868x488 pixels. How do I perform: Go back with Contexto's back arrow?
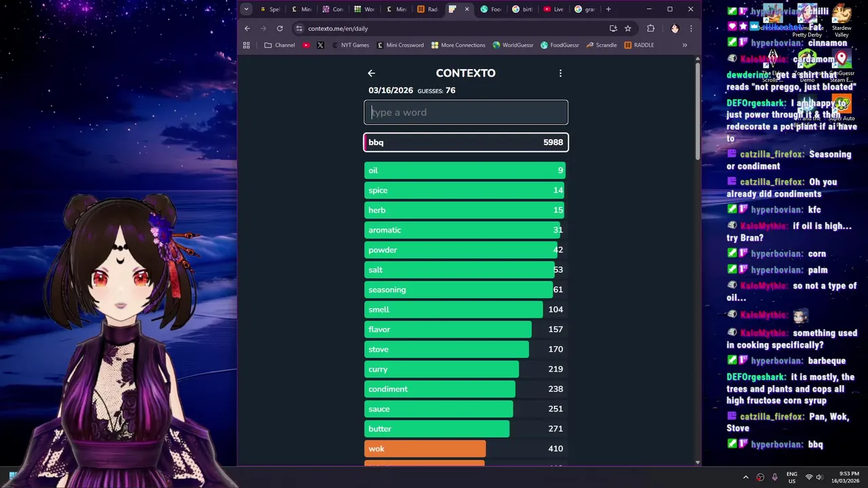[x=371, y=73]
